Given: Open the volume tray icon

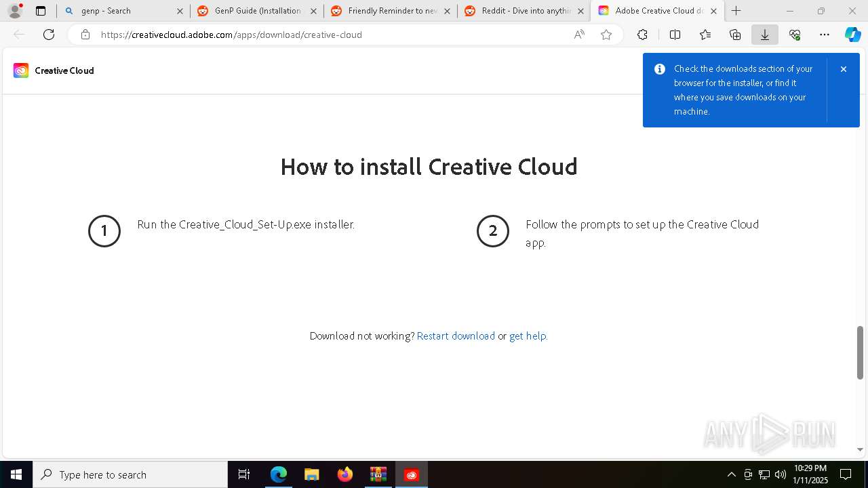Looking at the screenshot, I should click(x=781, y=474).
